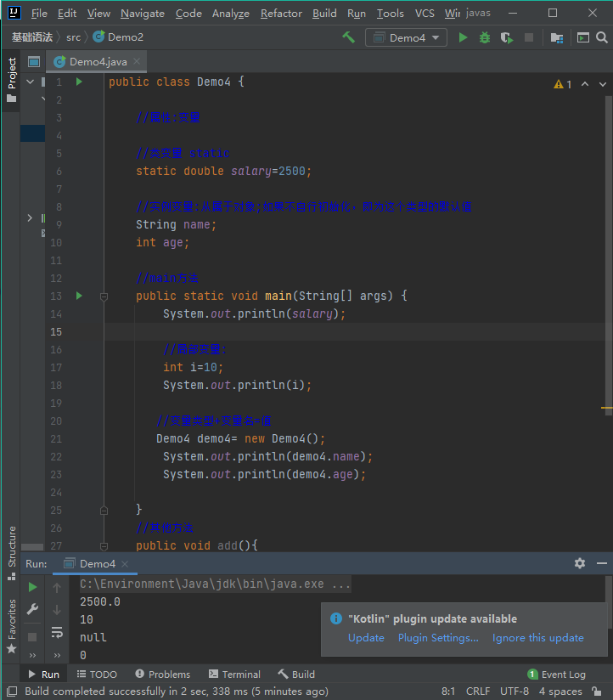
Task: Open Run panel settings gear icon
Action: click(580, 563)
